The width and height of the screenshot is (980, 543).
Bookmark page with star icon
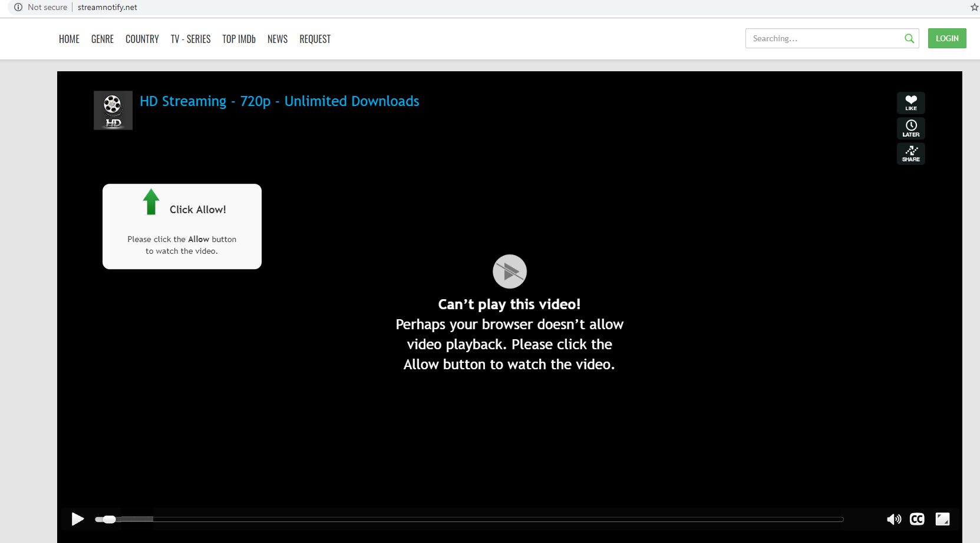pos(974,7)
